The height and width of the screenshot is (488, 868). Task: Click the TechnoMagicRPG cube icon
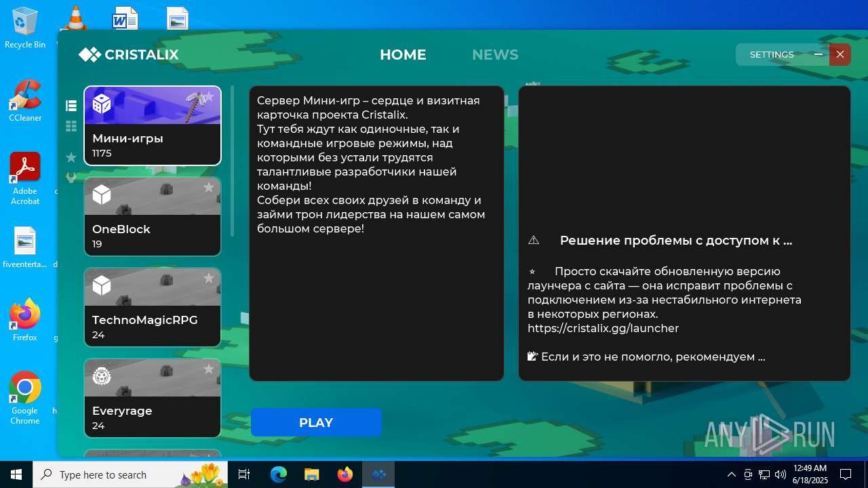coord(102,285)
